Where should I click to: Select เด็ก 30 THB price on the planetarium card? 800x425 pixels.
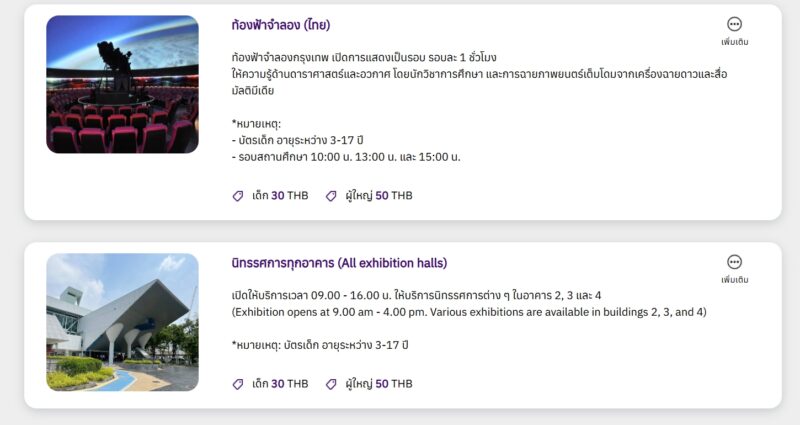[x=280, y=196]
